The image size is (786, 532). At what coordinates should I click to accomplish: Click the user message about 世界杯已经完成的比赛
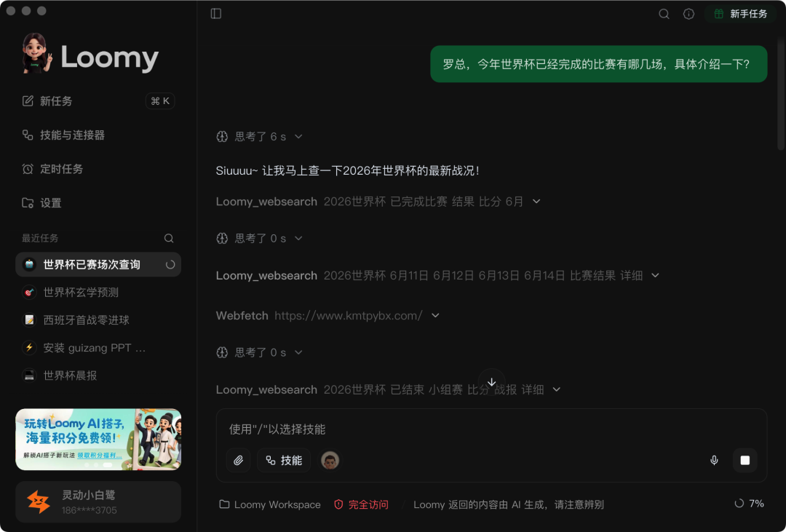(598, 64)
